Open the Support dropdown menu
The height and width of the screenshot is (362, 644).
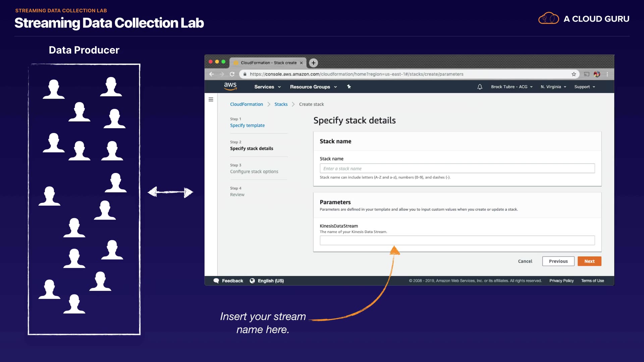[x=584, y=87]
